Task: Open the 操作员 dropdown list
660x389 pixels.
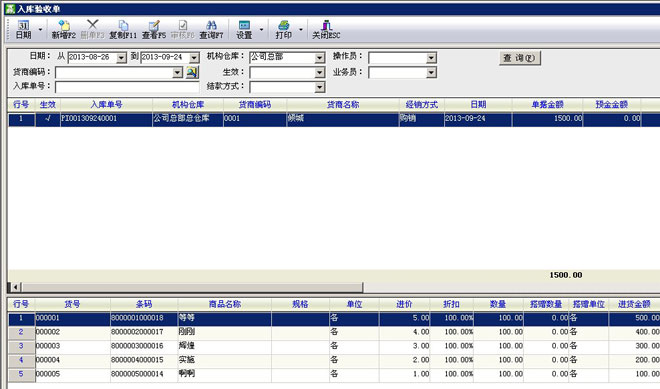Action: pos(431,58)
